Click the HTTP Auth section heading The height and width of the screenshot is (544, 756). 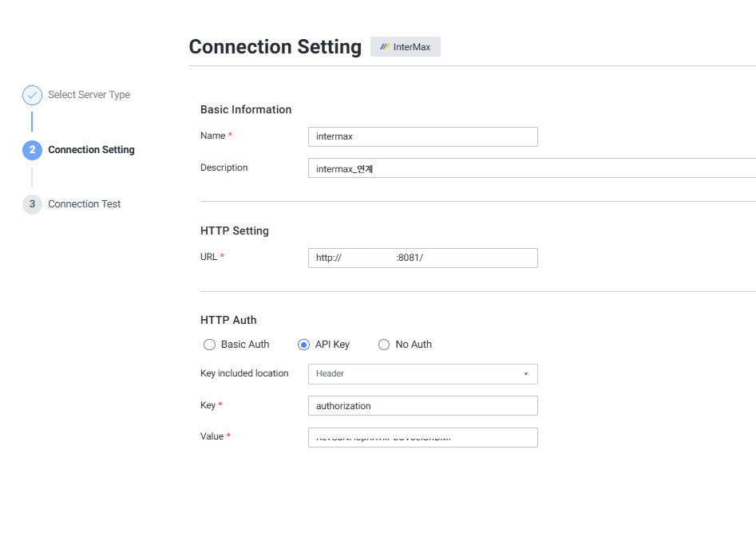(228, 320)
